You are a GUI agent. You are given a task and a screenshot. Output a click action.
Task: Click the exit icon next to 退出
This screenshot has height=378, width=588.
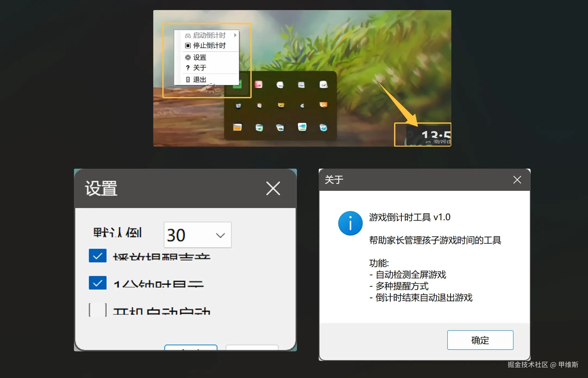point(187,79)
